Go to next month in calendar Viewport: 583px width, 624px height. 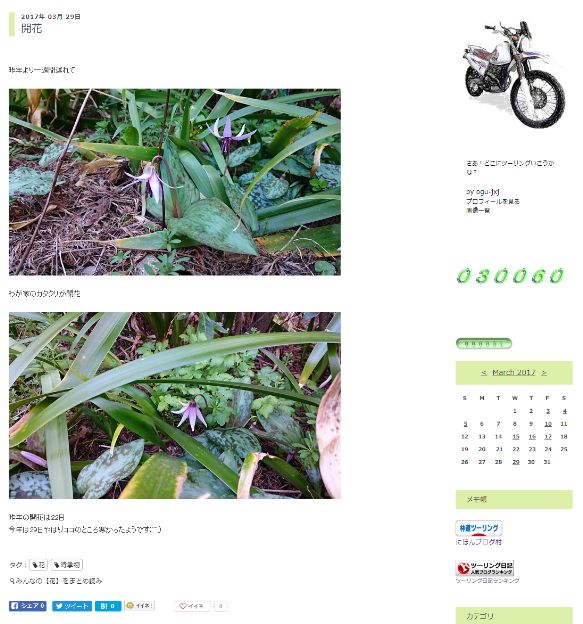click(x=544, y=373)
